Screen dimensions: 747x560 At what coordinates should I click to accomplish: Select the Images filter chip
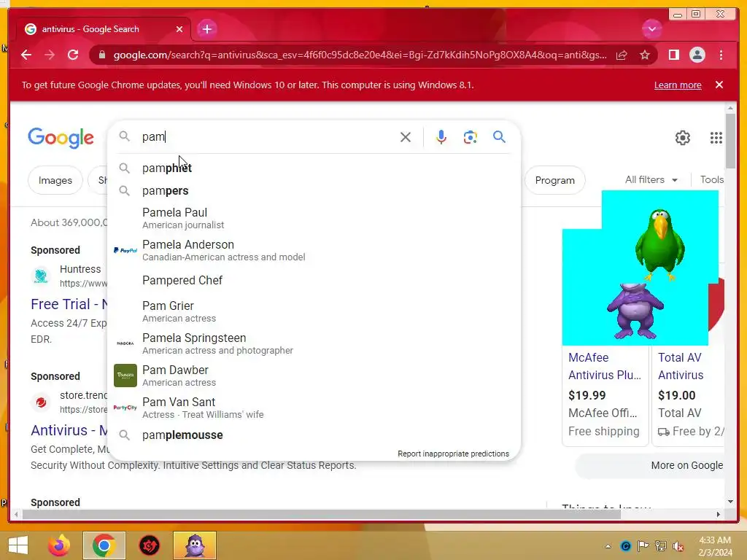(55, 180)
